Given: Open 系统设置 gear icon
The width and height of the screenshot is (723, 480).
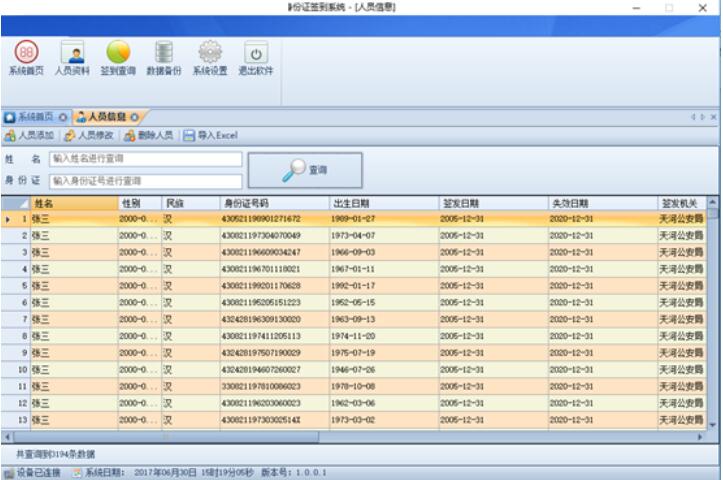Looking at the screenshot, I should 210,58.
